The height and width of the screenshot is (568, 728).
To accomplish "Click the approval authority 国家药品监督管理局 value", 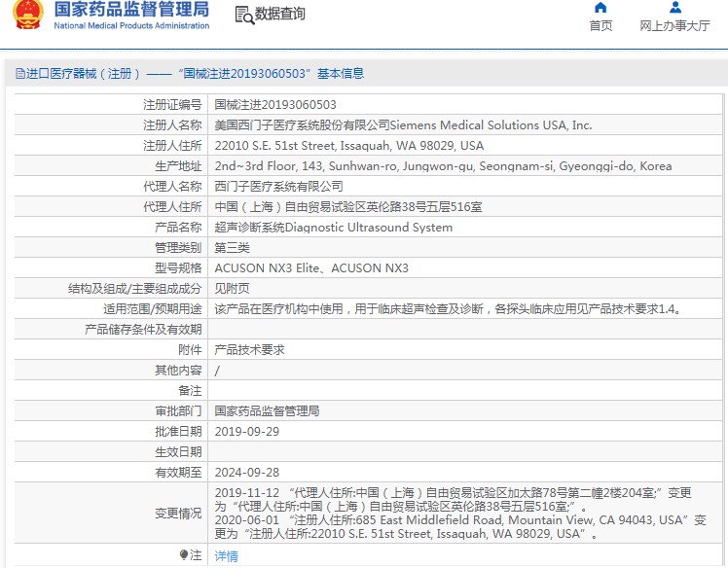I will click(x=267, y=410).
